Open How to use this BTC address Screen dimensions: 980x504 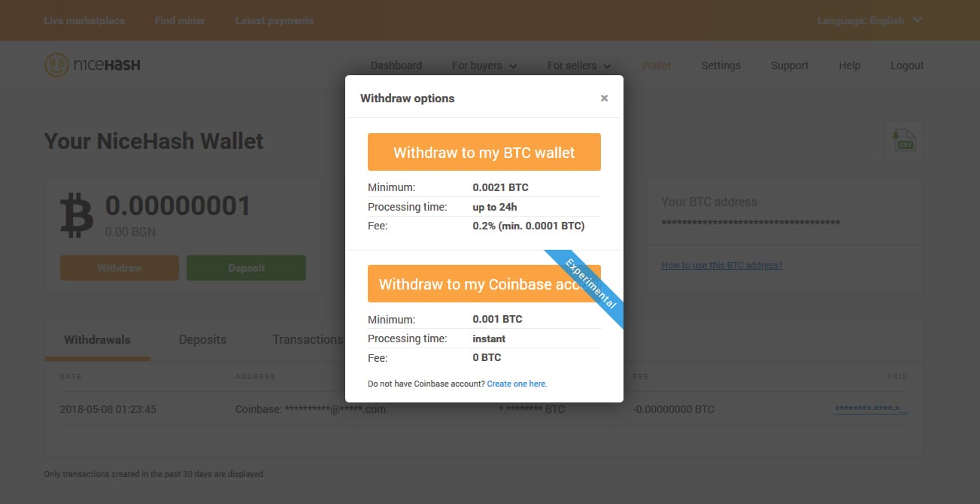pos(721,266)
